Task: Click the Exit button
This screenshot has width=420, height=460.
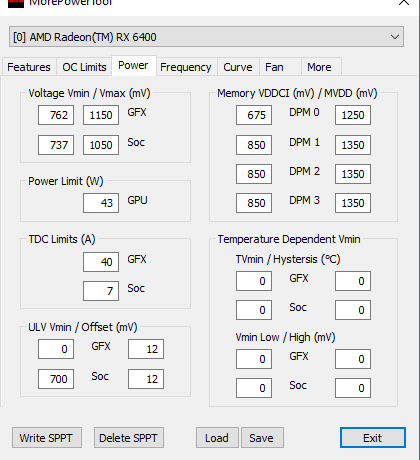Action: [373, 438]
